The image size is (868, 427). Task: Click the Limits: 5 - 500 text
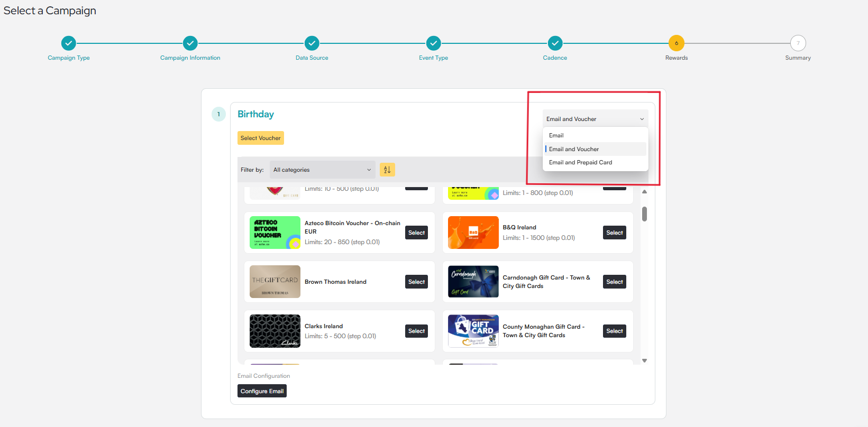(340, 336)
